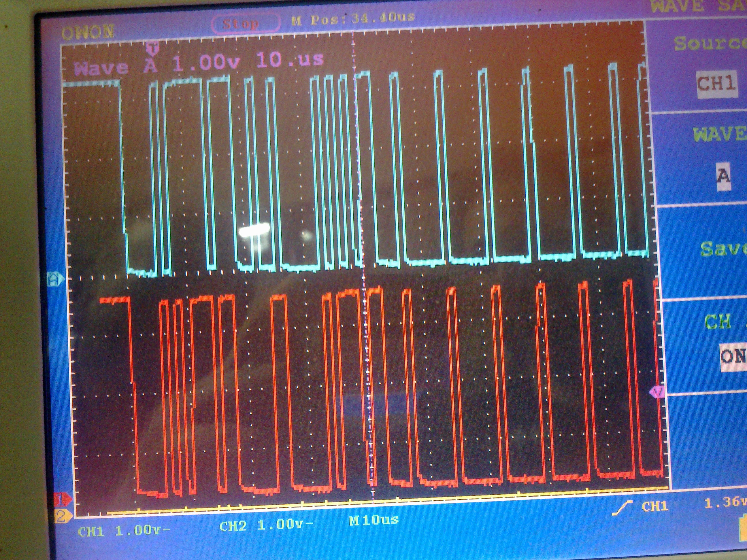Click the M10us timebase readout
This screenshot has height=560, width=747.
point(374,520)
